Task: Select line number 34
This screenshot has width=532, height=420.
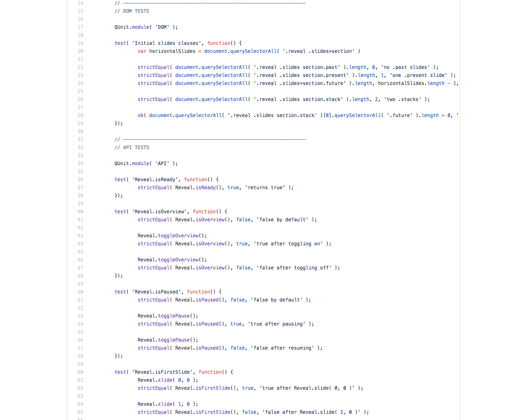Action: (x=80, y=163)
